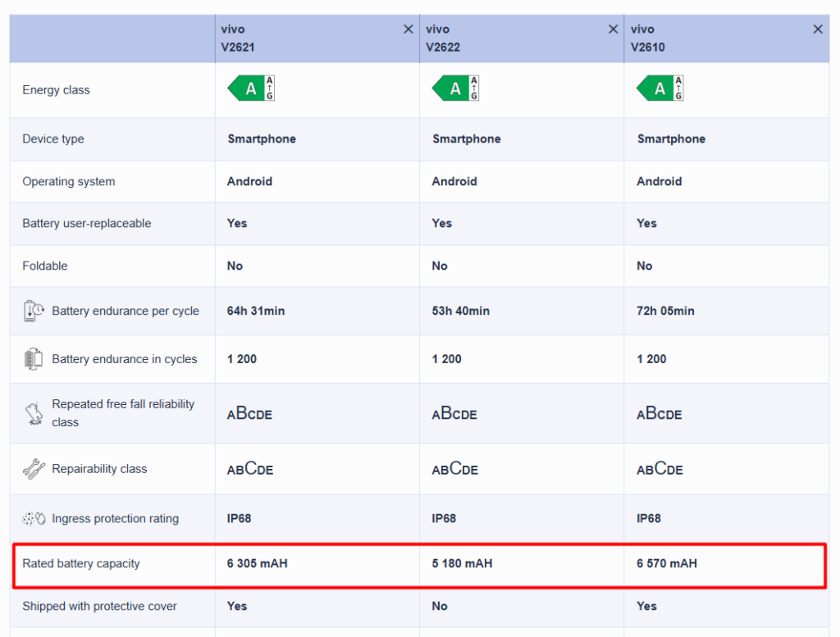Select the vivo V2622 column header
Image resolution: width=840 pixels, height=637 pixels.
(x=522, y=39)
